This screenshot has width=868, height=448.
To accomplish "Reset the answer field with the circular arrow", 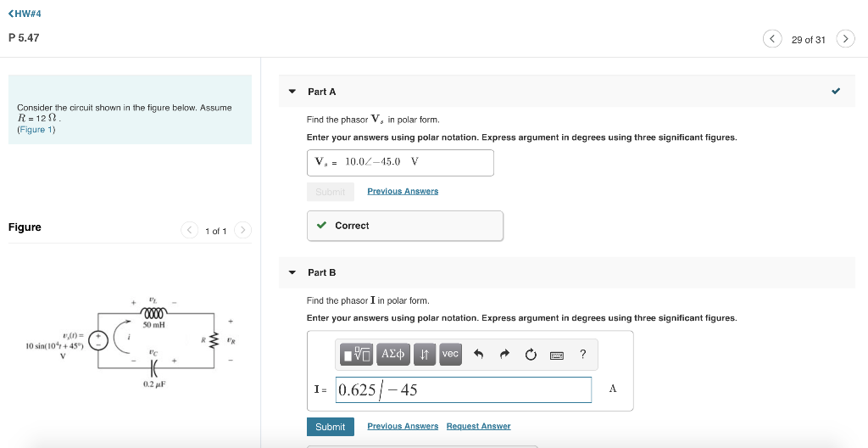I will (x=531, y=355).
